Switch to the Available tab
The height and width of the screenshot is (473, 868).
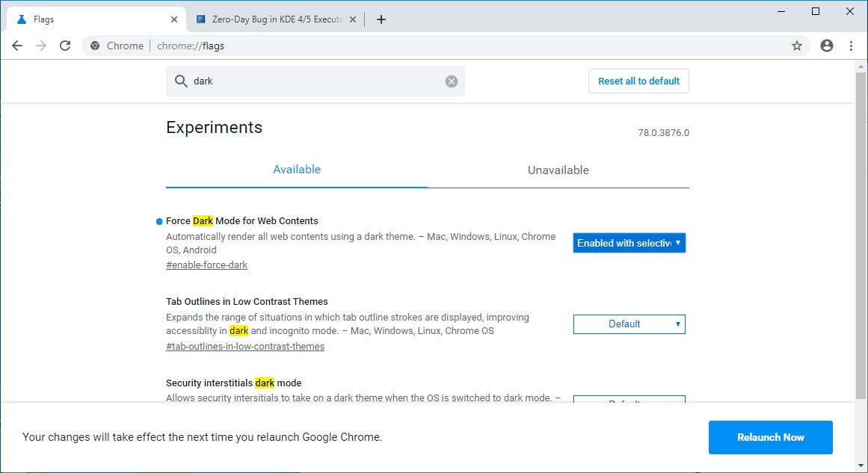[x=297, y=170]
